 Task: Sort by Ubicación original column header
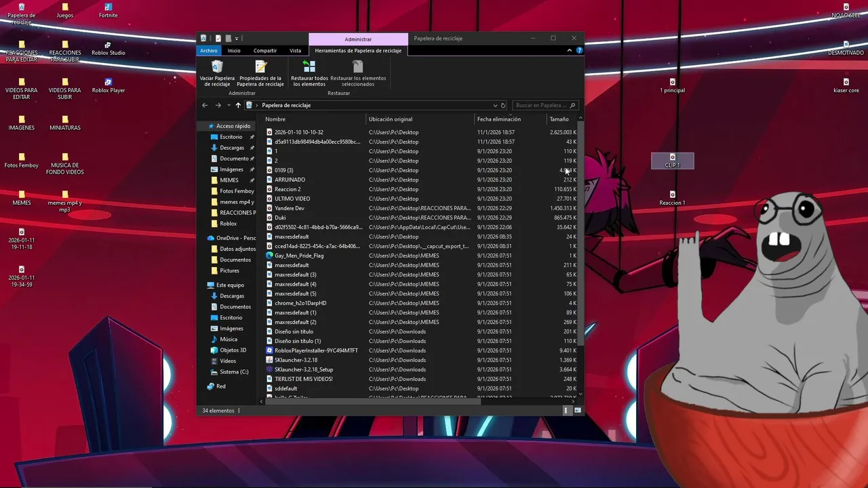[x=420, y=119]
